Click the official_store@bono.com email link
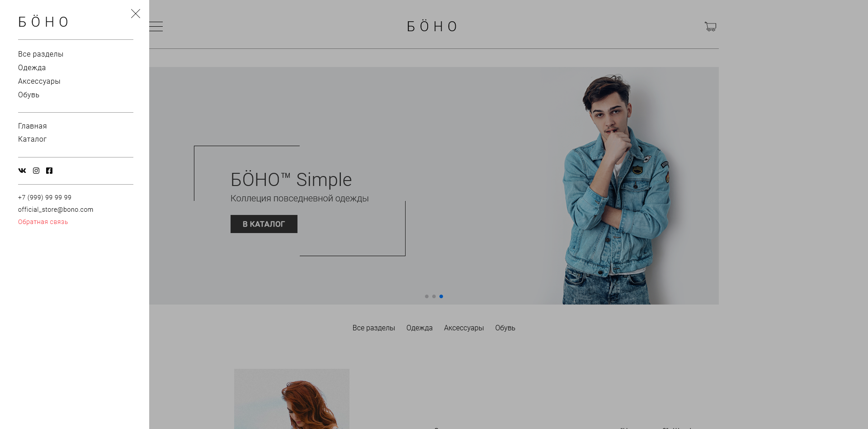Screen dimensions: 868x429 point(56,210)
